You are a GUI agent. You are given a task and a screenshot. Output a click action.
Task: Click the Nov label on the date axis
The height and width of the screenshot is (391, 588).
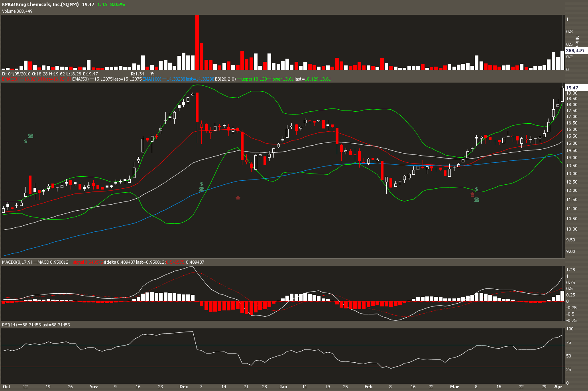[x=94, y=387]
